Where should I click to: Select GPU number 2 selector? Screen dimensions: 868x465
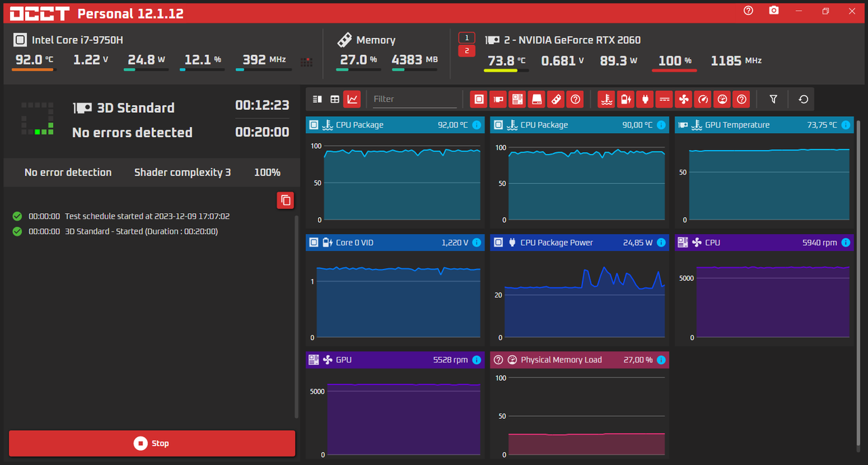467,51
